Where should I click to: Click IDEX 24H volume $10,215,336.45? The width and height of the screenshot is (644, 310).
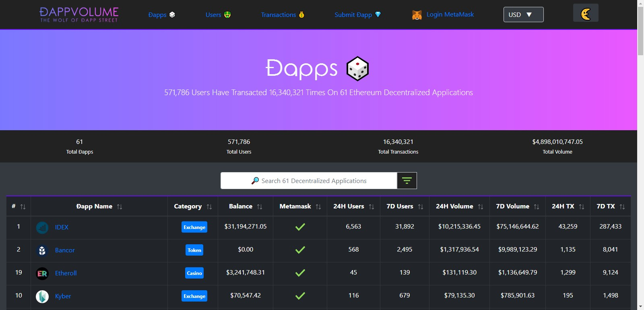tap(460, 227)
